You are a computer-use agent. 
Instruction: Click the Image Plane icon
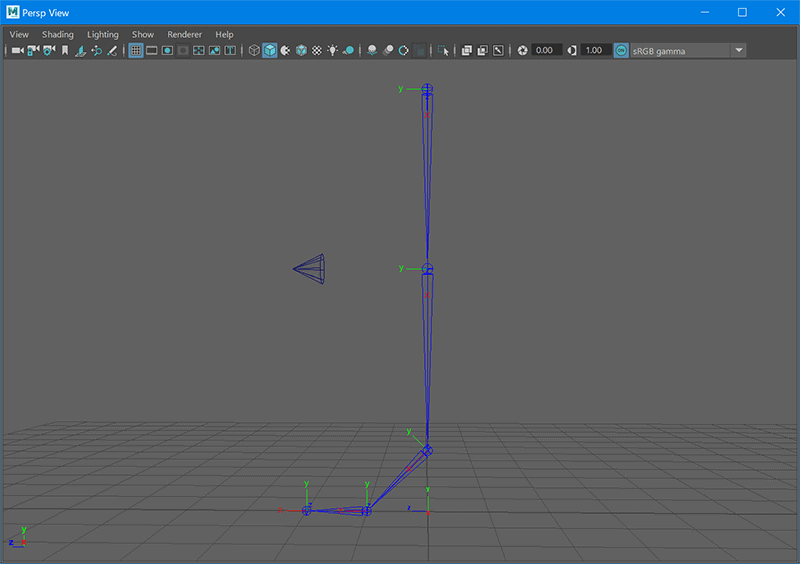[x=80, y=51]
